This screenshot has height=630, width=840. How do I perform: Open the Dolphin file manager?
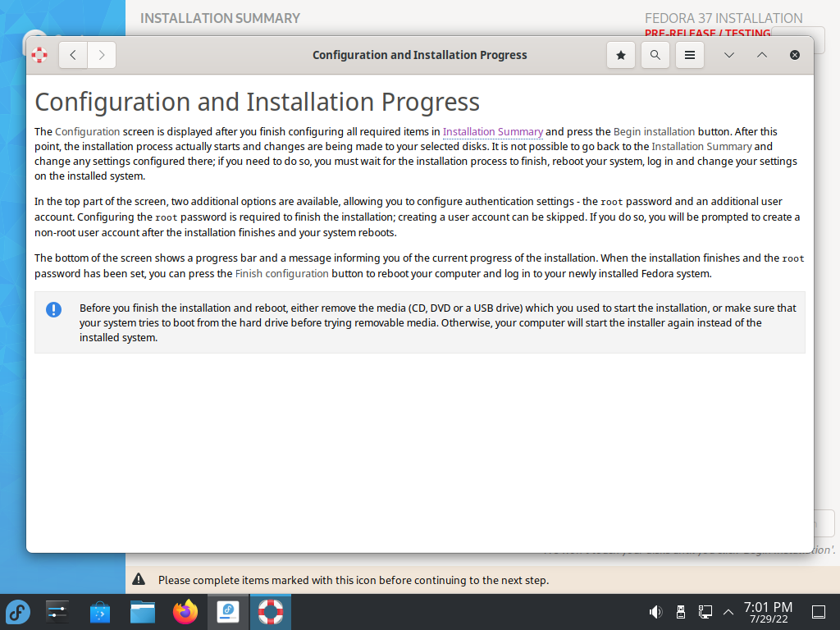tap(143, 612)
